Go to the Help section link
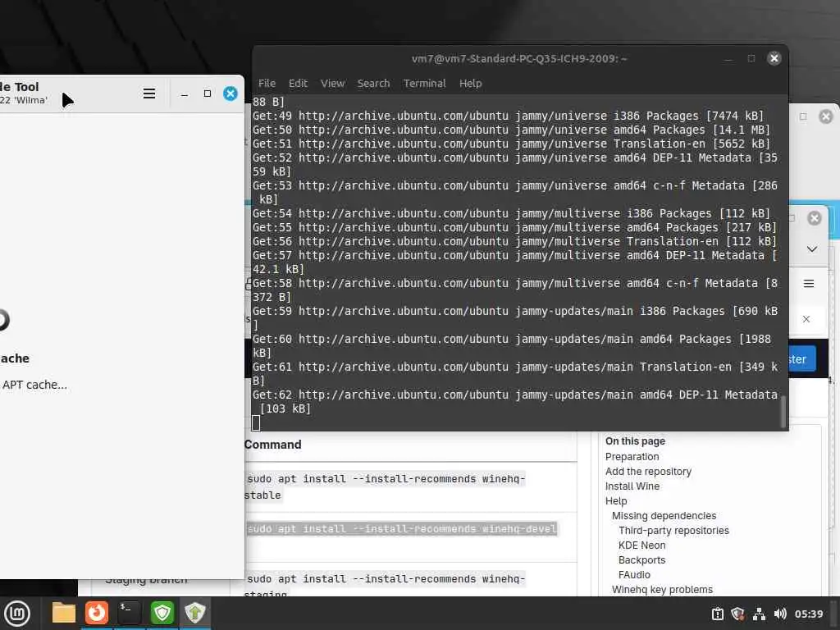 pos(616,501)
